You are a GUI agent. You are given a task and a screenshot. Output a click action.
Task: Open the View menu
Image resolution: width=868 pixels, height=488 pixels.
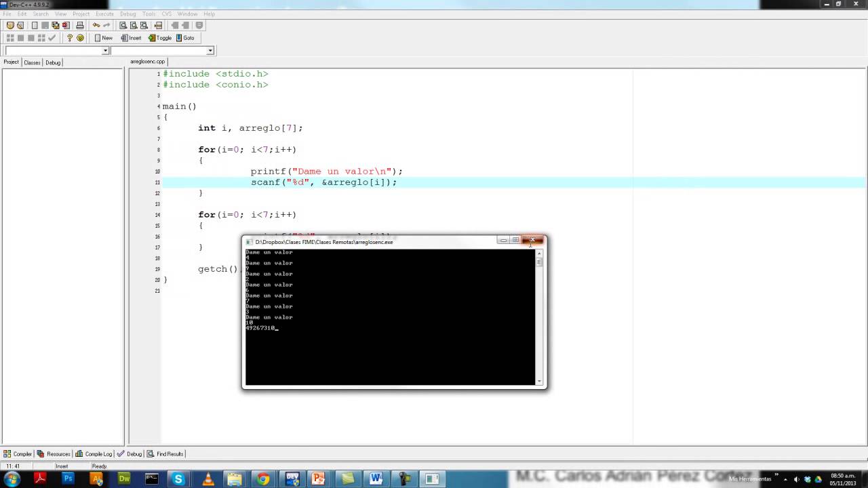point(60,14)
